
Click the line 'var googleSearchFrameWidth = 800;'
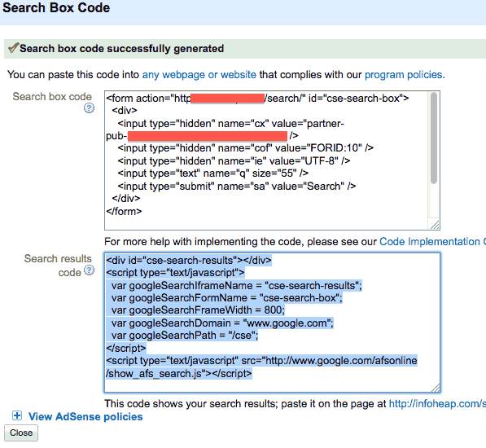198,310
